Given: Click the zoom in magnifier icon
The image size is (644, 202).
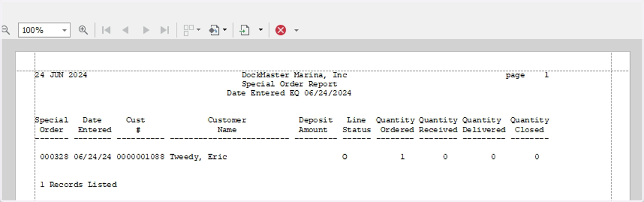Looking at the screenshot, I should pos(83,30).
